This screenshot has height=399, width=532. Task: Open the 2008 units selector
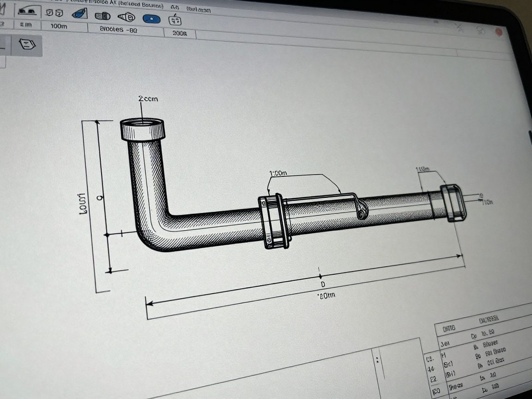point(180,32)
